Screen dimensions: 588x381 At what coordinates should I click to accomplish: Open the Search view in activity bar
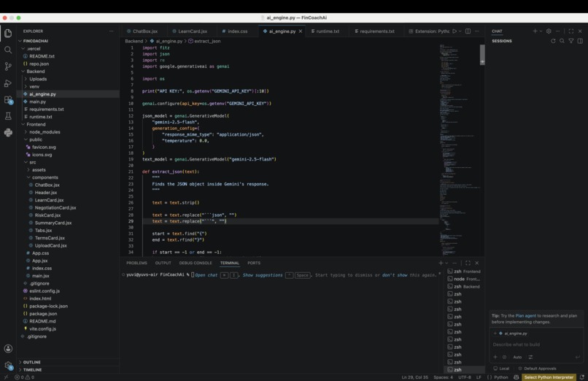pos(8,50)
